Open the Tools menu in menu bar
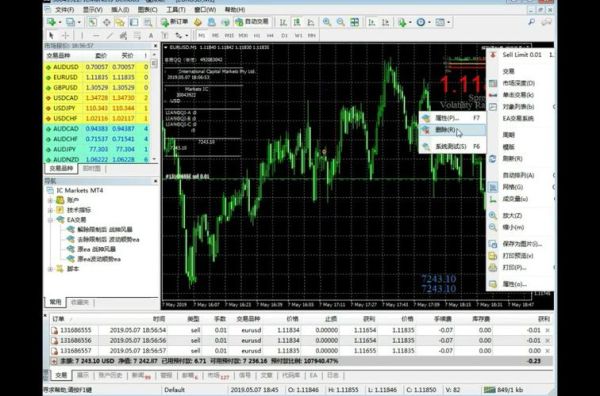 176,10
